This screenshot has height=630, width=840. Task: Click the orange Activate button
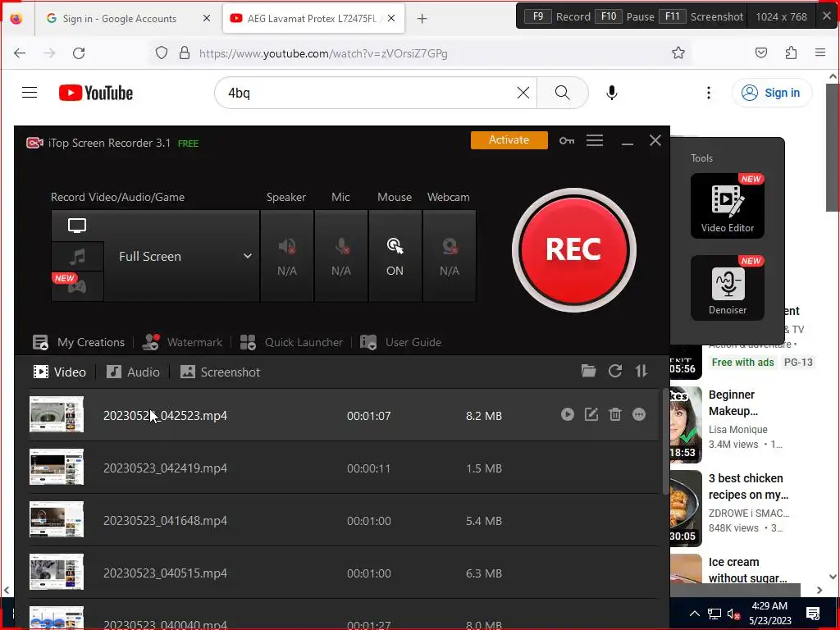pos(509,139)
